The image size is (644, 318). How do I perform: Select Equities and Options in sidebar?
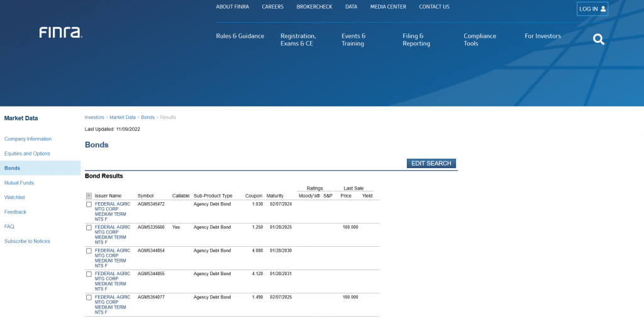coord(27,154)
